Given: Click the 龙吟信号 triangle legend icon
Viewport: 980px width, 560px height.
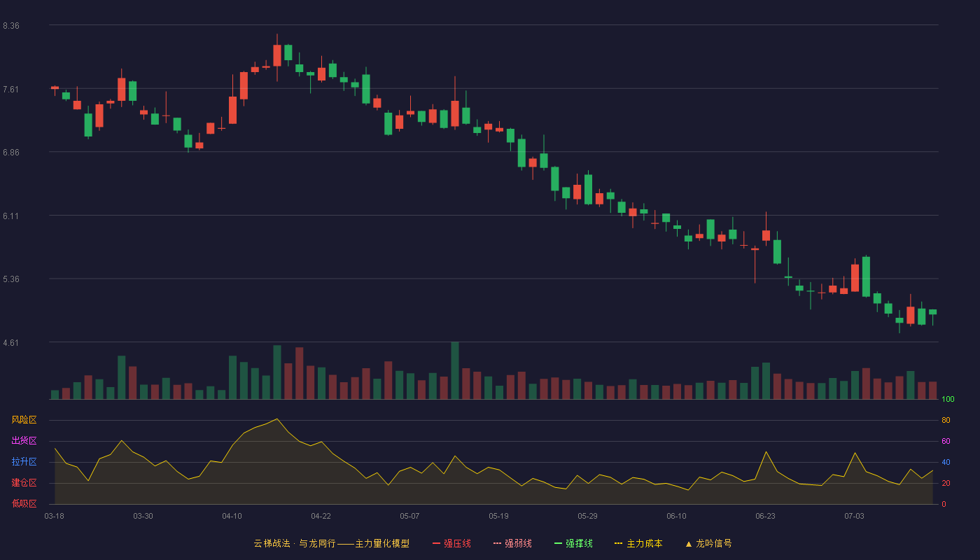Looking at the screenshot, I should click(688, 544).
